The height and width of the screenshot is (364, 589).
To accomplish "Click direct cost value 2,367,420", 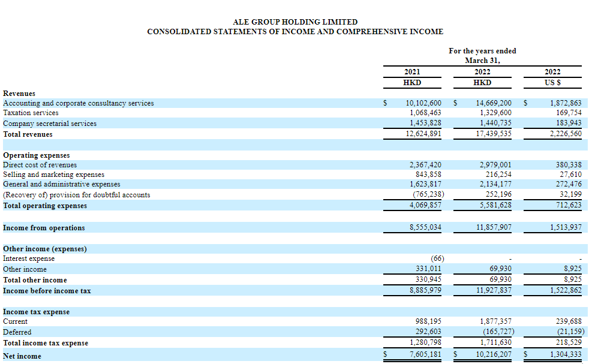I will pos(425,165).
